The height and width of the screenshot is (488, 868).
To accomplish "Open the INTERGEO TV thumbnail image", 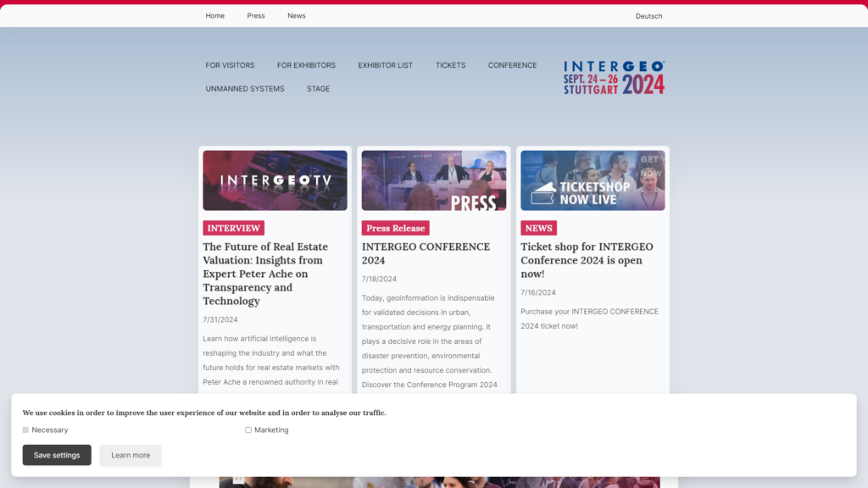I will click(275, 180).
